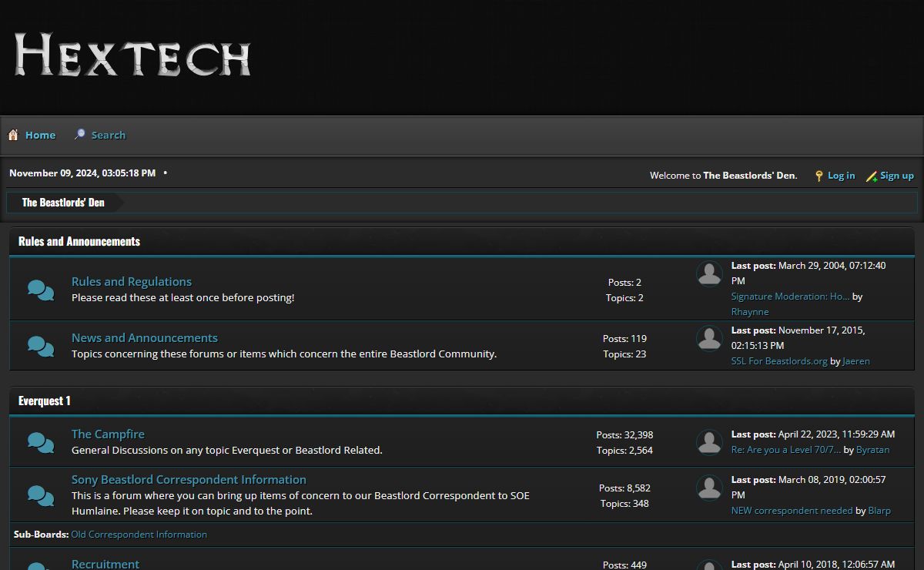Click the Rules and Announcements category header
The width and height of the screenshot is (924, 570).
click(x=79, y=241)
